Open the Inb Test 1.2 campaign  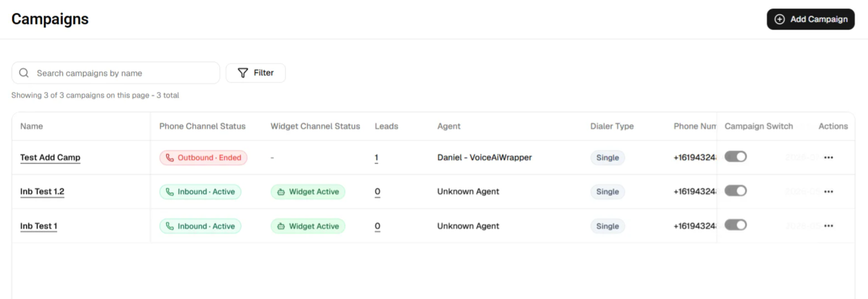(x=42, y=192)
